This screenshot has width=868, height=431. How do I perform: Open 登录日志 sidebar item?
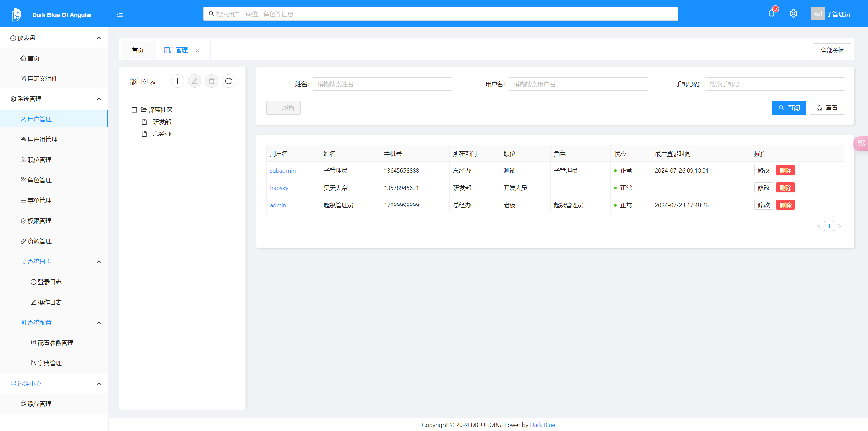54,282
